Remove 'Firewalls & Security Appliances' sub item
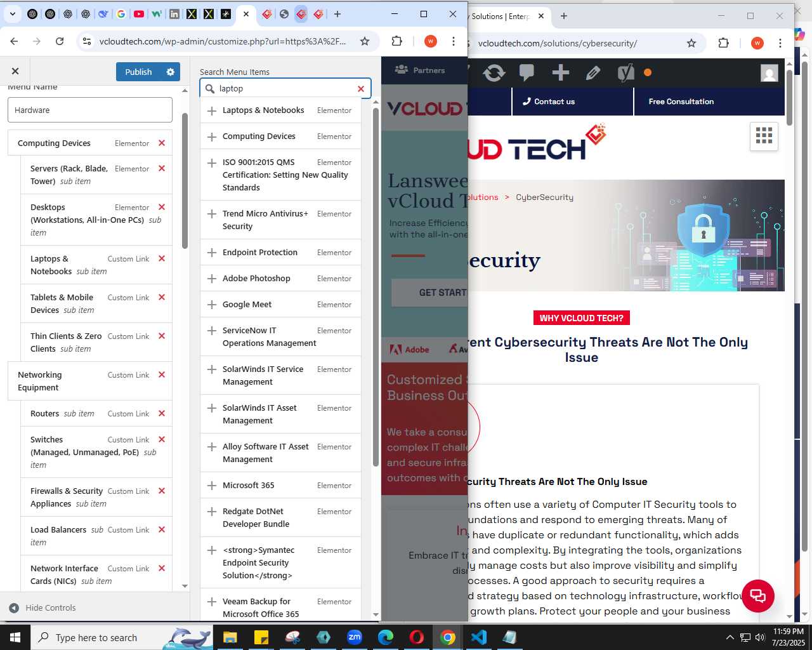 [162, 491]
